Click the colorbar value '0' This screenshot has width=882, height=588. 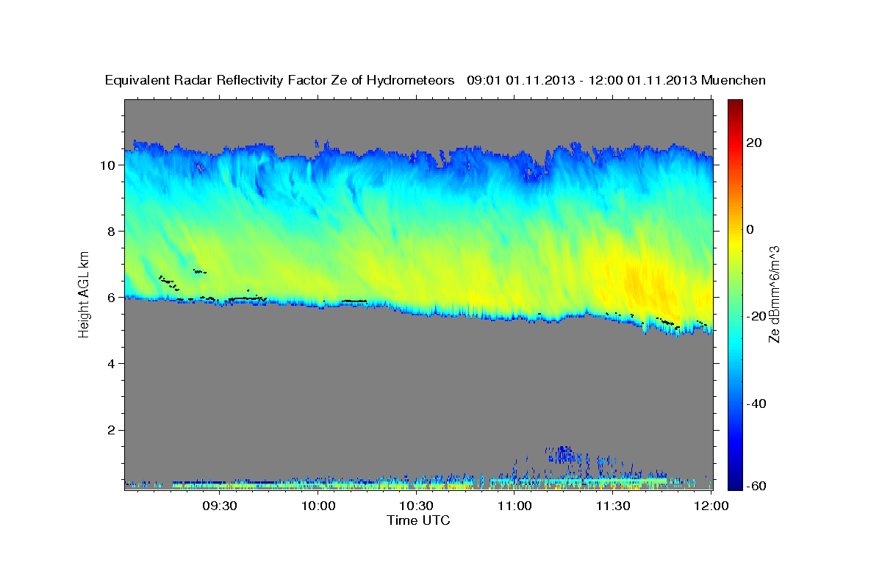(751, 229)
